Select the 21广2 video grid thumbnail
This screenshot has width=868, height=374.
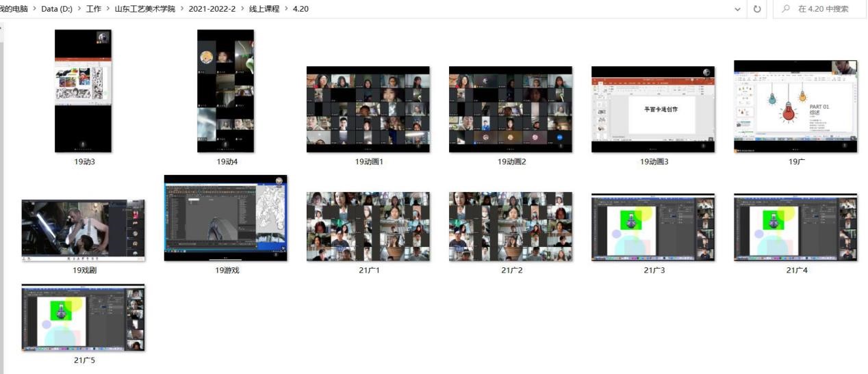510,226
